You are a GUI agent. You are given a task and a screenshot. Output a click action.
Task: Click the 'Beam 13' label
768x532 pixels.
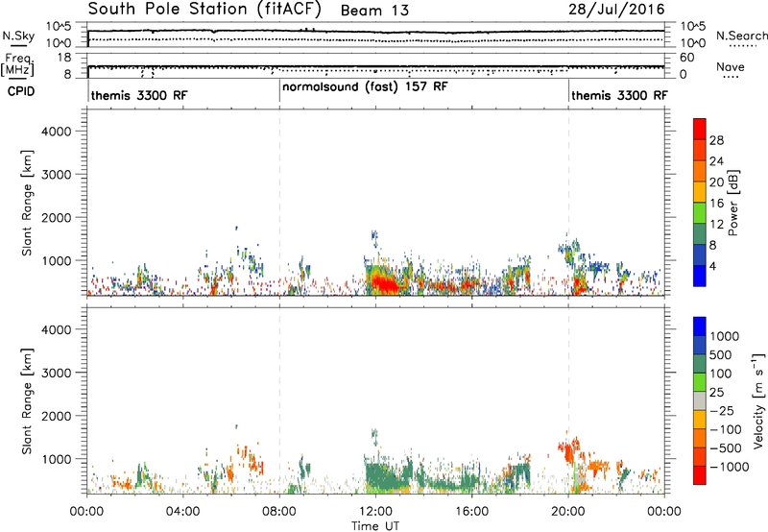coord(374,11)
